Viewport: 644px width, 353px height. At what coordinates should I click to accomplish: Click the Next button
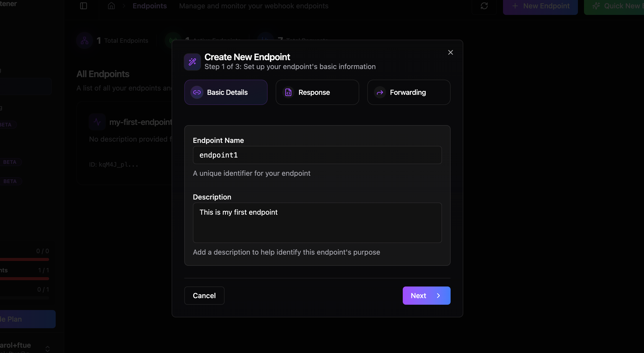[x=427, y=296]
